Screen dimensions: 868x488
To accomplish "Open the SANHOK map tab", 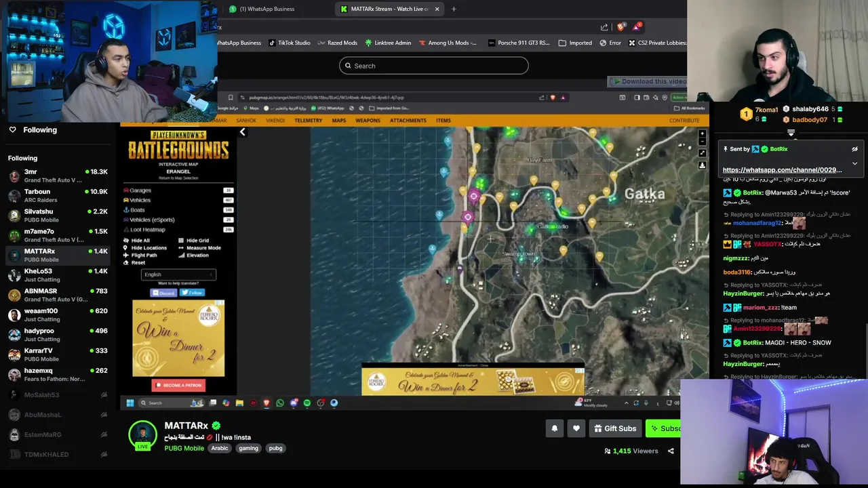I will point(246,121).
